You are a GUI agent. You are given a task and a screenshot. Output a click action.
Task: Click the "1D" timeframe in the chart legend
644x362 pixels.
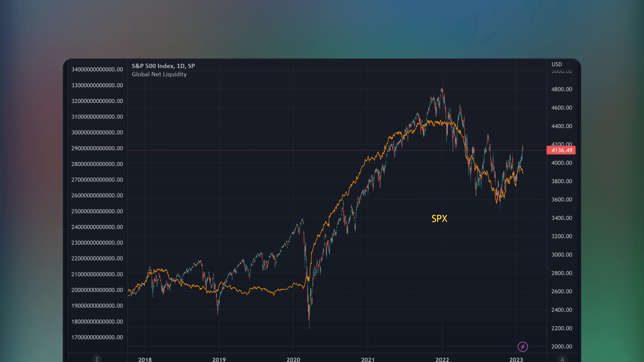181,66
